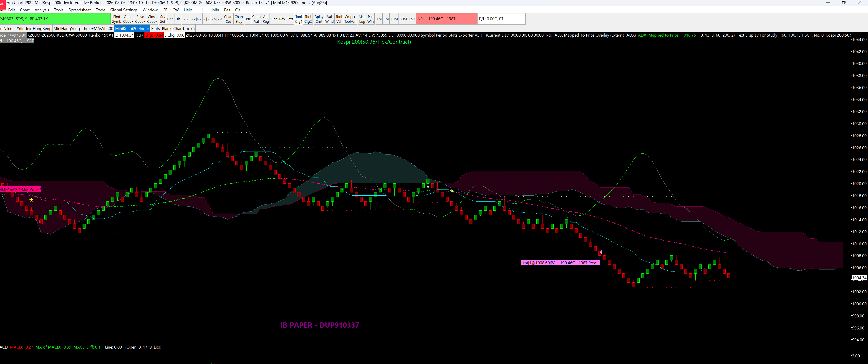The height and width of the screenshot is (364, 868).
Task: Select the Lmt|1@1008.60 order label
Action: pos(560,263)
